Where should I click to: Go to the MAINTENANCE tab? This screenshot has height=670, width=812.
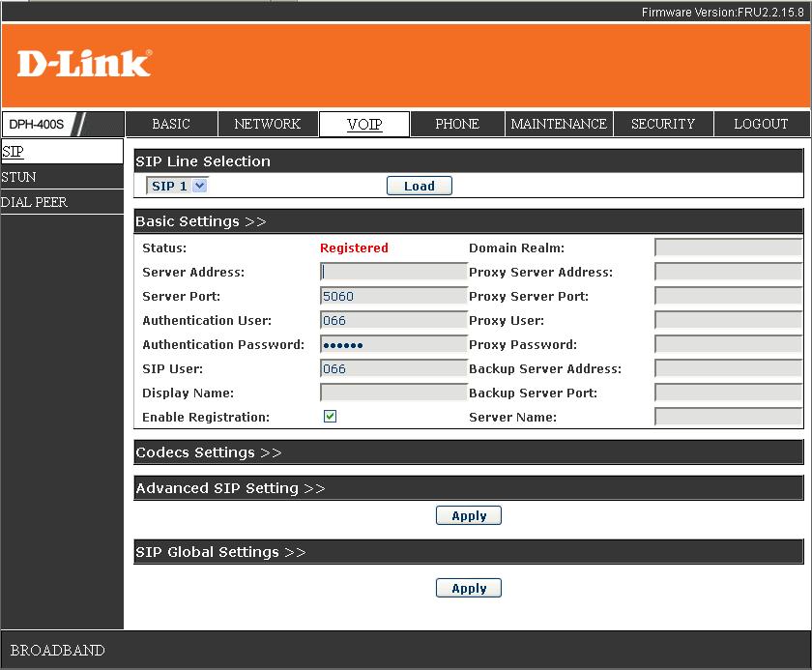point(559,124)
